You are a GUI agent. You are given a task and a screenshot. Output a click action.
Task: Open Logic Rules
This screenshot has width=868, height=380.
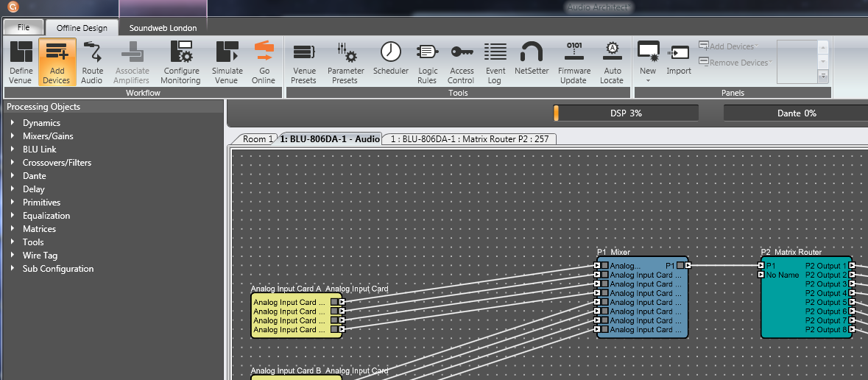coord(427,63)
